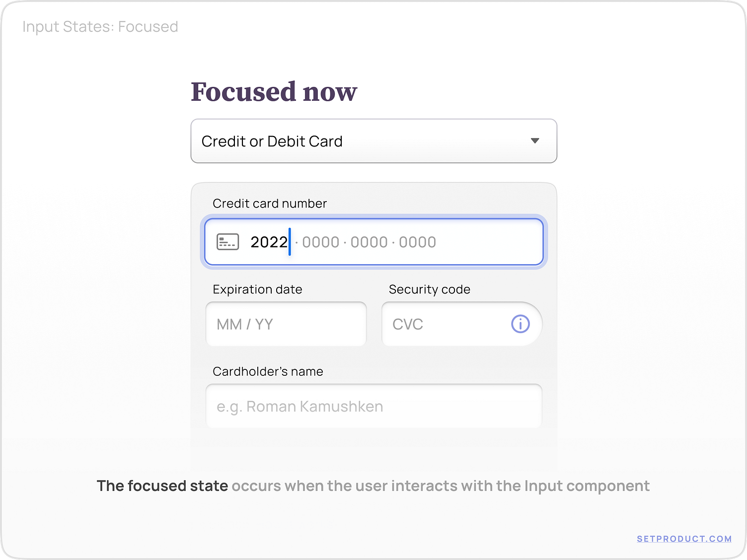Click the Cardholder's name input field

pyautogui.click(x=373, y=406)
